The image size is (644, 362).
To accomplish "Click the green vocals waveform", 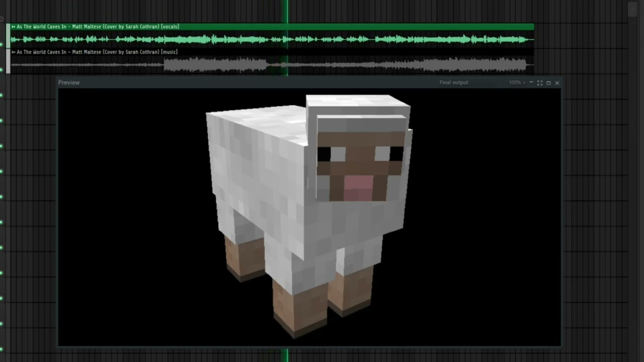I will pos(272,39).
